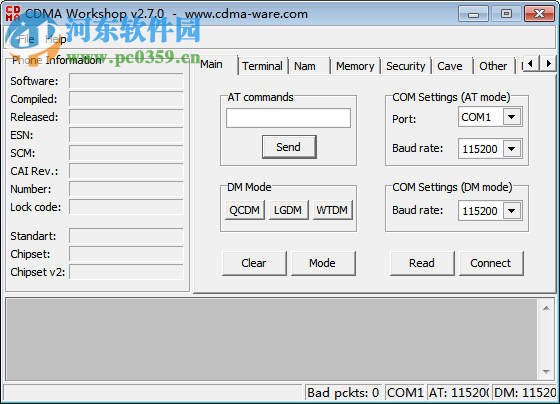
Task: Click the CAI Rev. info field
Action: (126, 171)
